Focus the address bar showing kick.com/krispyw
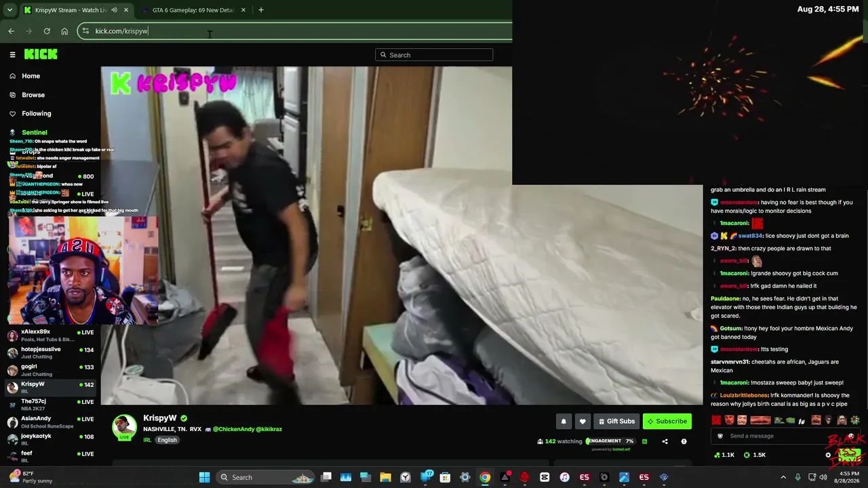Viewport: 868px width, 488px height. pos(295,31)
